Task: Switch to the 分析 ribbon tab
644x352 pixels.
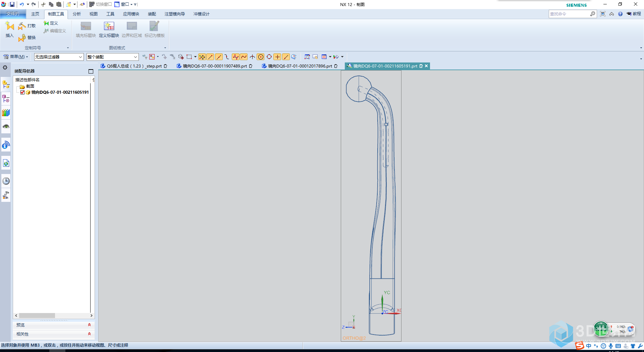Action: coord(77,14)
